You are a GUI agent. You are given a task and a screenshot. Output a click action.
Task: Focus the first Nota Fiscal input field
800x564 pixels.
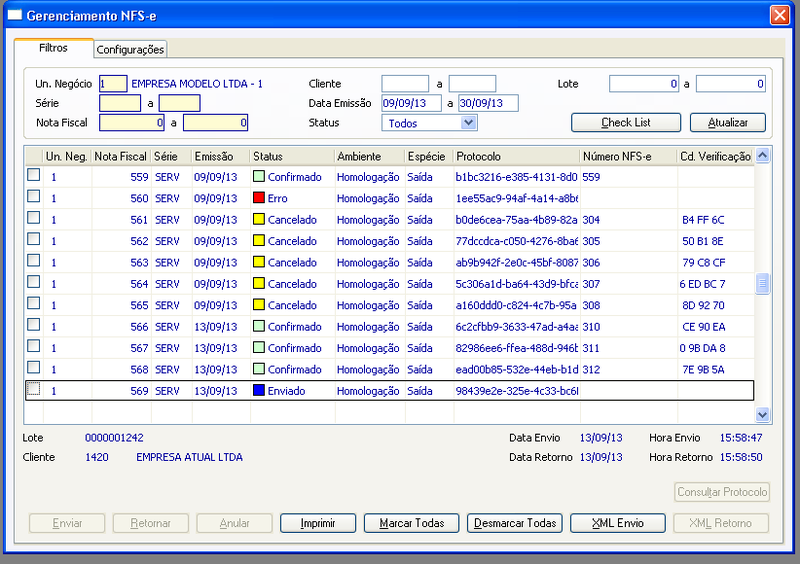pyautogui.click(x=132, y=122)
